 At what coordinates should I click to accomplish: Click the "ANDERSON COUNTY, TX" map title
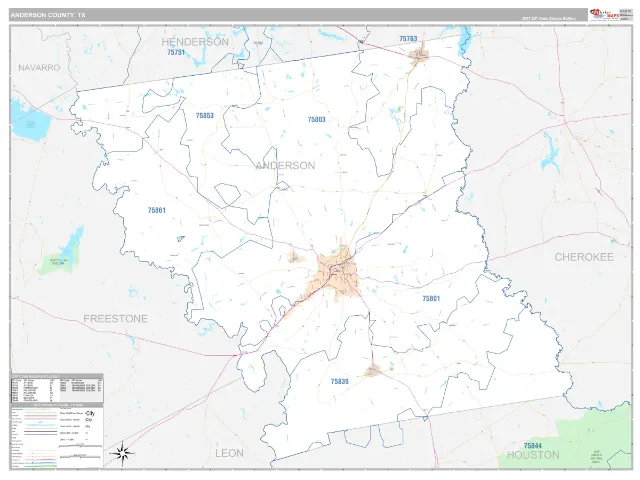pyautogui.click(x=48, y=15)
